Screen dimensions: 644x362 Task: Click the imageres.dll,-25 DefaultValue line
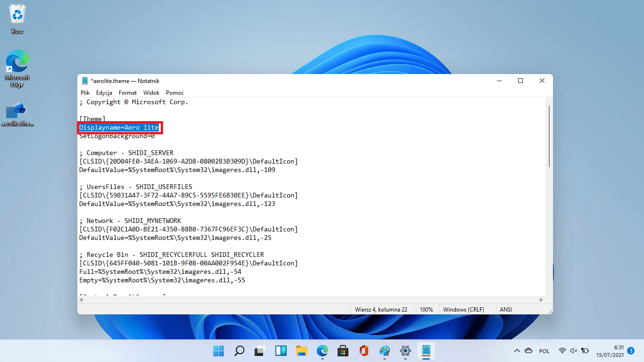(175, 238)
